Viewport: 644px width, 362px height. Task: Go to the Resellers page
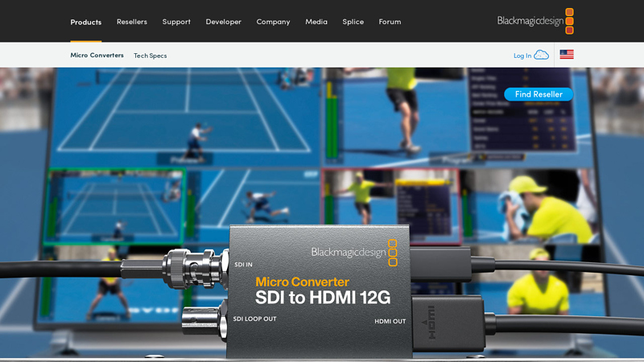(x=132, y=22)
